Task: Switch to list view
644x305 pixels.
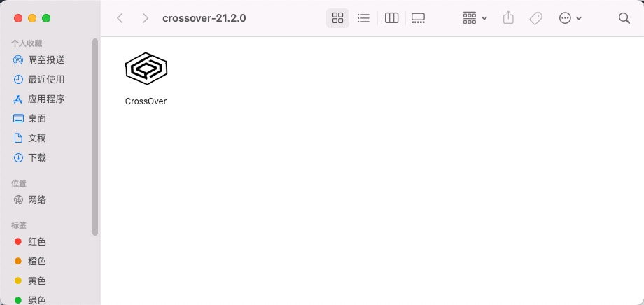Action: 363,18
